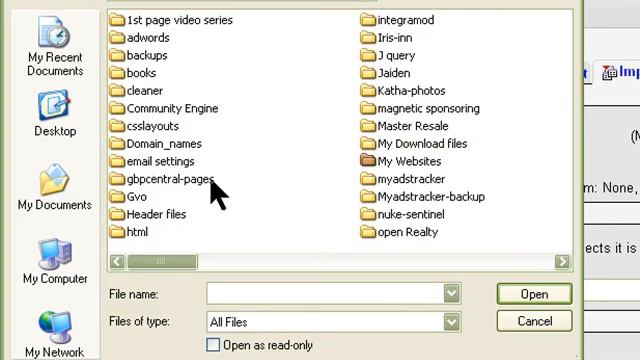640x360 pixels.
Task: Open My Network in places bar
Action: pos(55,334)
